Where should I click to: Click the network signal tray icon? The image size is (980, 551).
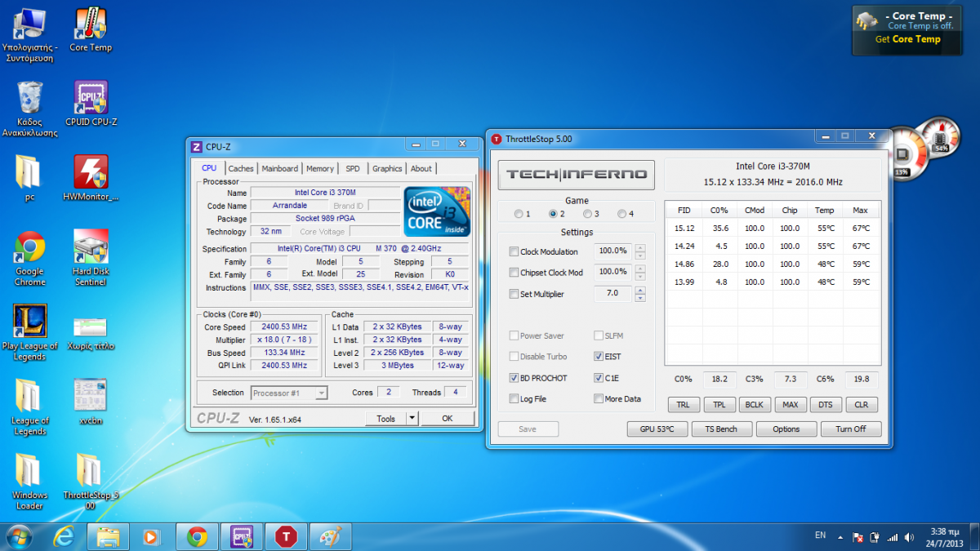click(892, 537)
